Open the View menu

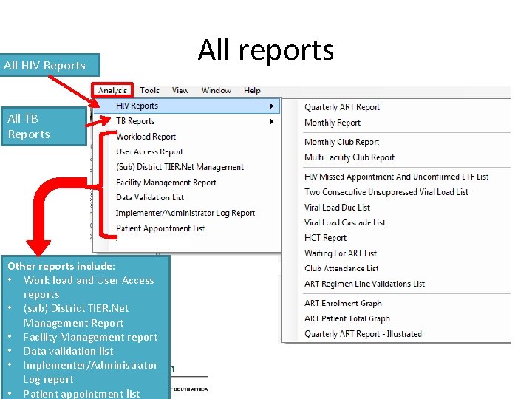[180, 90]
